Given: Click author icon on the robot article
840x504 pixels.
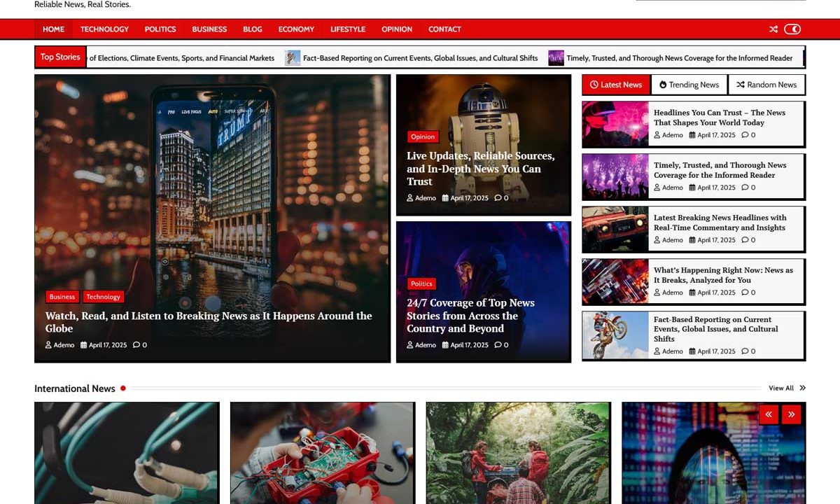Looking at the screenshot, I should coord(410,198).
